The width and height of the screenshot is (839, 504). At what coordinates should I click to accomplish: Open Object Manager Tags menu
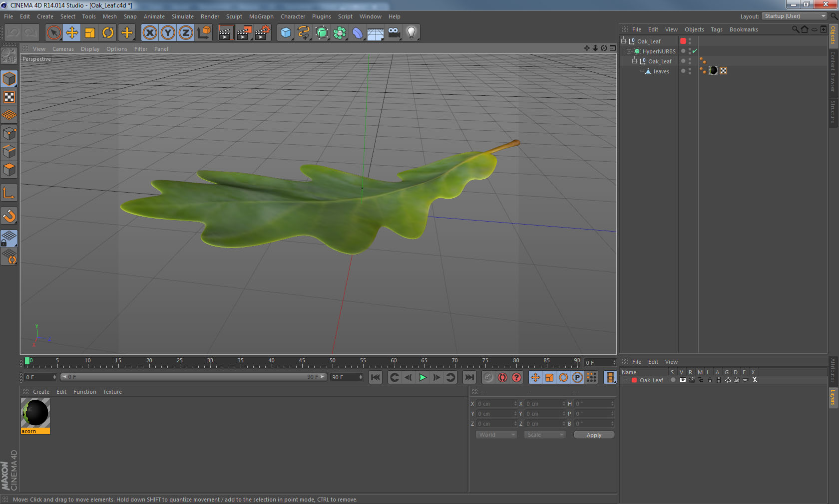[717, 29]
